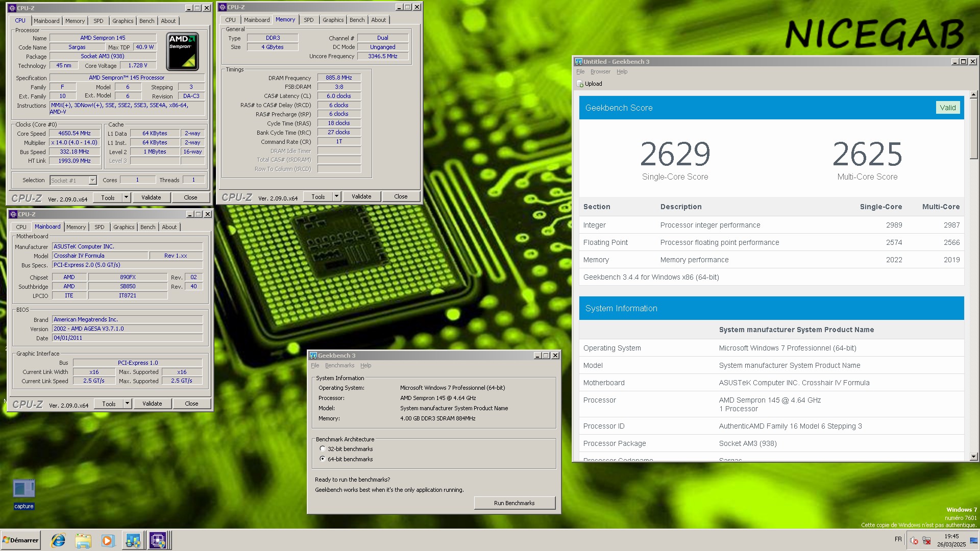Image resolution: width=980 pixels, height=551 pixels.
Task: Click the single-core score 2629
Action: tap(675, 154)
